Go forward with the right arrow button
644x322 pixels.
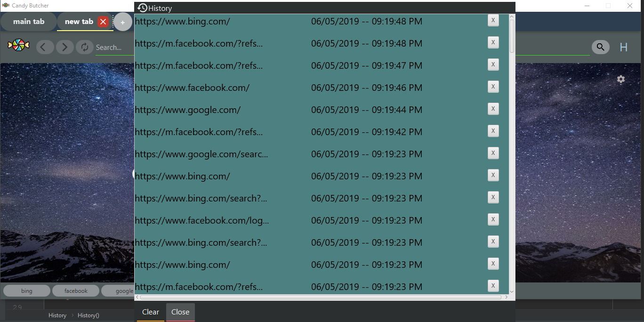(x=64, y=47)
